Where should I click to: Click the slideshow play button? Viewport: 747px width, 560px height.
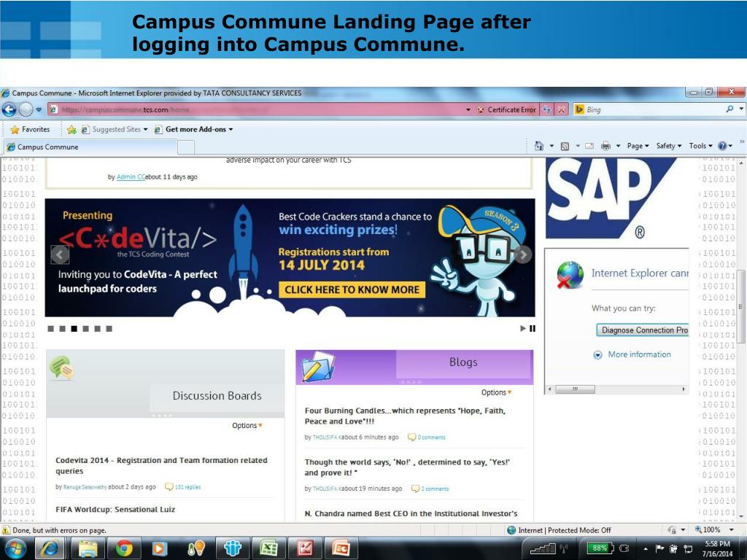pos(522,328)
